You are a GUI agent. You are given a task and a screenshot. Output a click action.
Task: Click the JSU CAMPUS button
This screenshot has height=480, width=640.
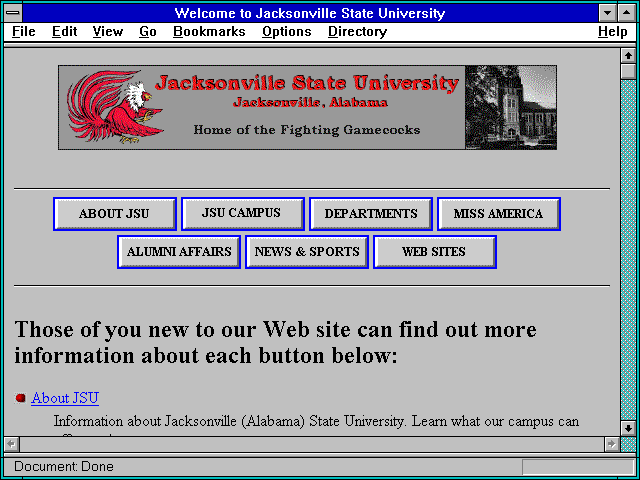243,214
